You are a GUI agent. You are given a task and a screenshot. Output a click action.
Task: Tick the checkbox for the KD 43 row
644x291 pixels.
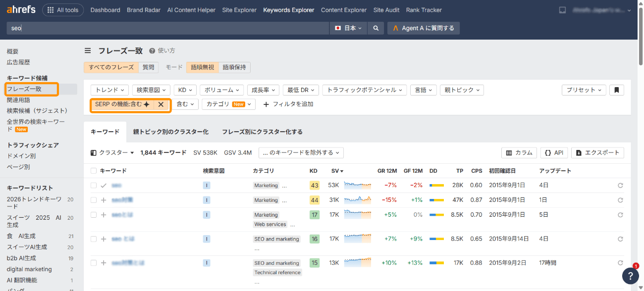94,186
